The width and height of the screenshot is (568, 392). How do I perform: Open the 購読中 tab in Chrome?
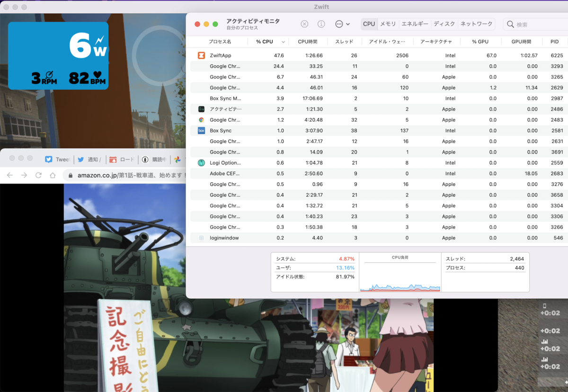155,160
